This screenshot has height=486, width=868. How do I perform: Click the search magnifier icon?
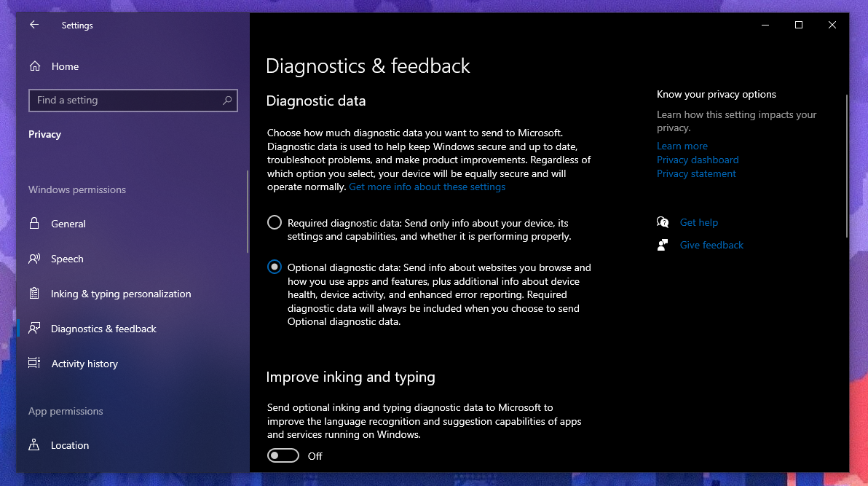tap(227, 101)
